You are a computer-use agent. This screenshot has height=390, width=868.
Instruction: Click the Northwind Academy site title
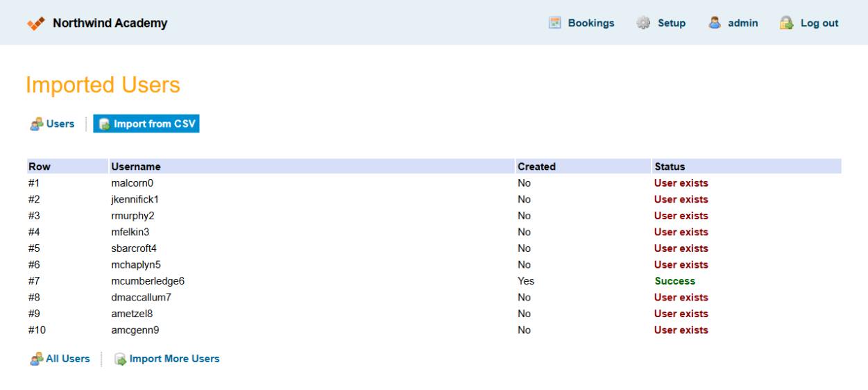pyautogui.click(x=110, y=23)
